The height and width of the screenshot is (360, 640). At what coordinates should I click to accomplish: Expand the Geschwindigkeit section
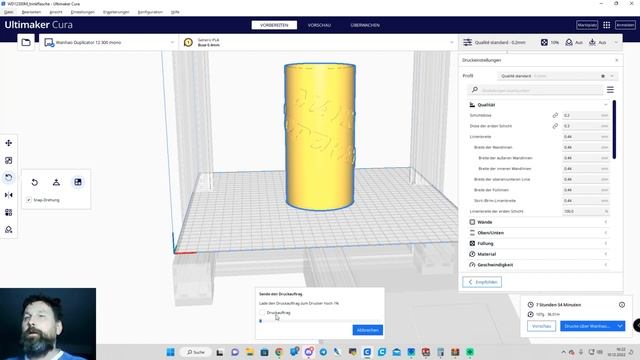click(539, 264)
